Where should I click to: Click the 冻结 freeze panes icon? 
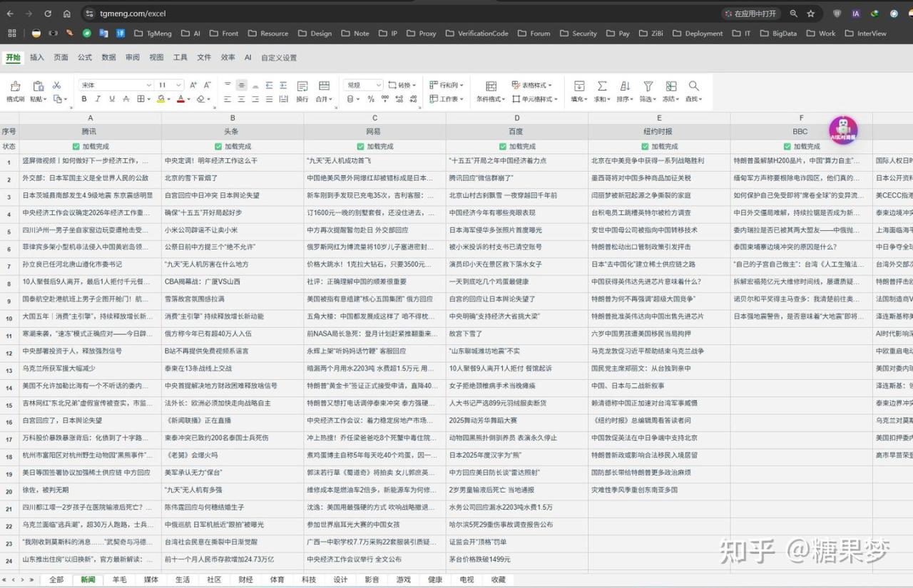pos(670,86)
